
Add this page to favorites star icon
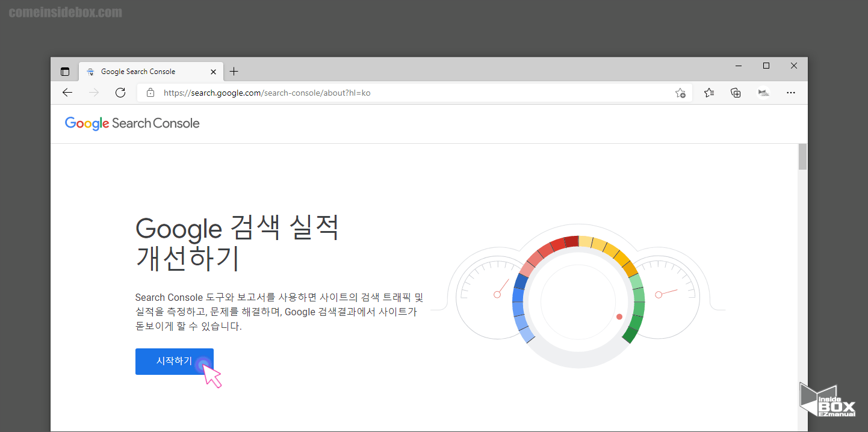680,93
